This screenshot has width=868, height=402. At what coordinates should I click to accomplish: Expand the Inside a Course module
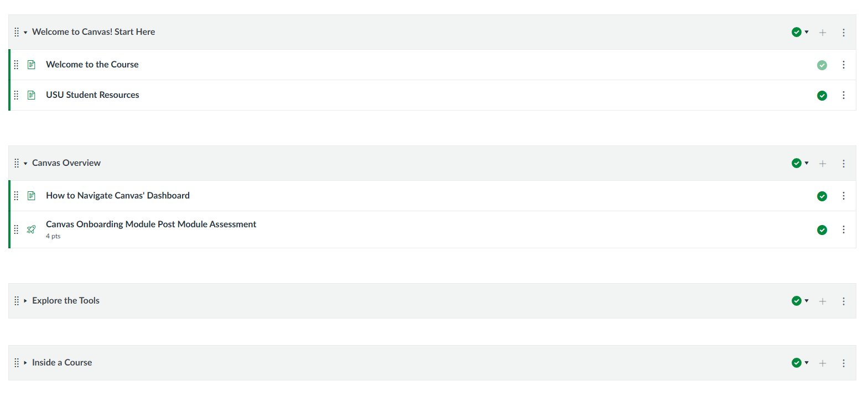pyautogui.click(x=25, y=363)
